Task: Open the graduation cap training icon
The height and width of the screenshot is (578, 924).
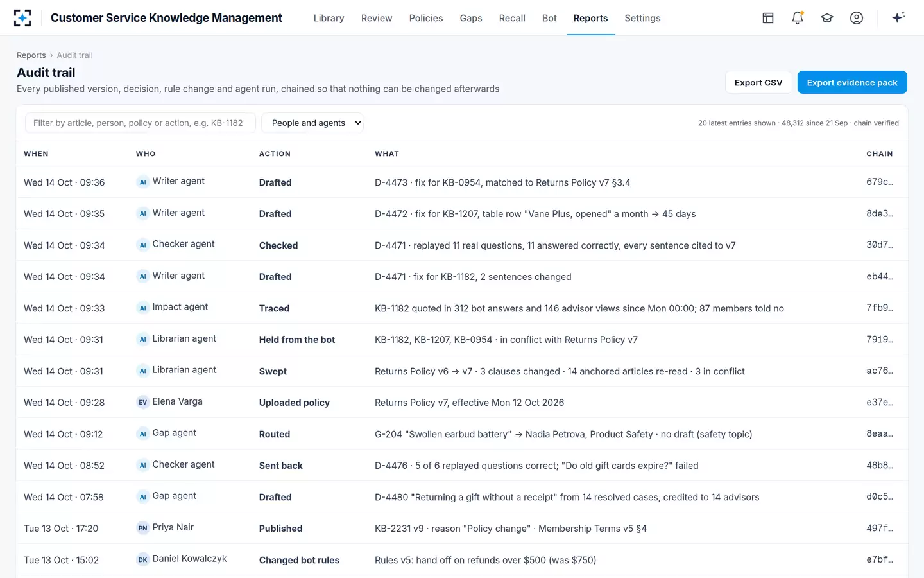Action: 827,18
